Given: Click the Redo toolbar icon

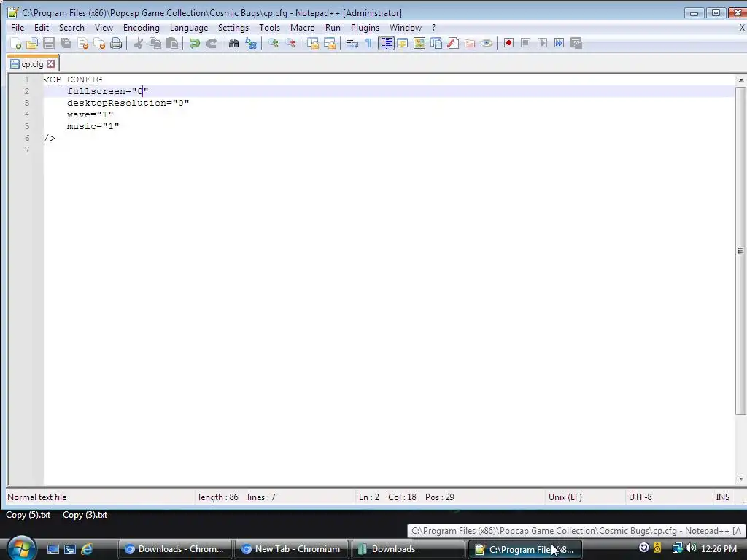Looking at the screenshot, I should 211,43.
